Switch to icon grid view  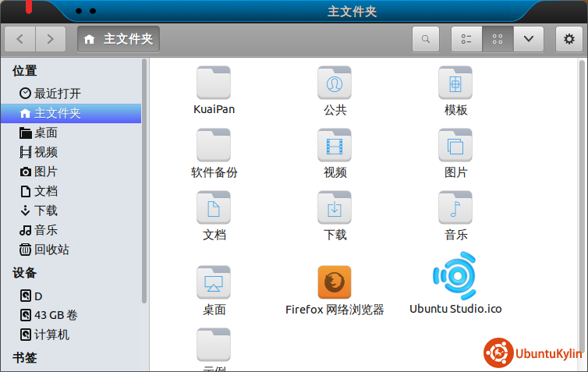(x=498, y=39)
